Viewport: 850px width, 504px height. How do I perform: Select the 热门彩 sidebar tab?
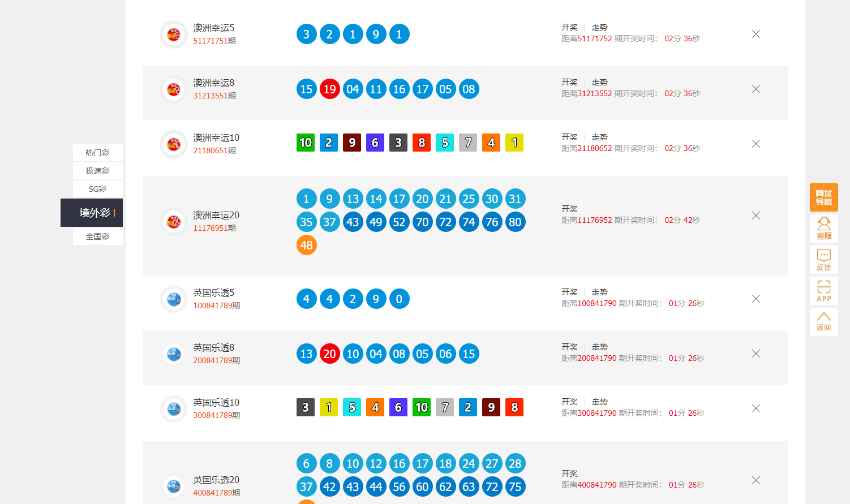click(97, 153)
